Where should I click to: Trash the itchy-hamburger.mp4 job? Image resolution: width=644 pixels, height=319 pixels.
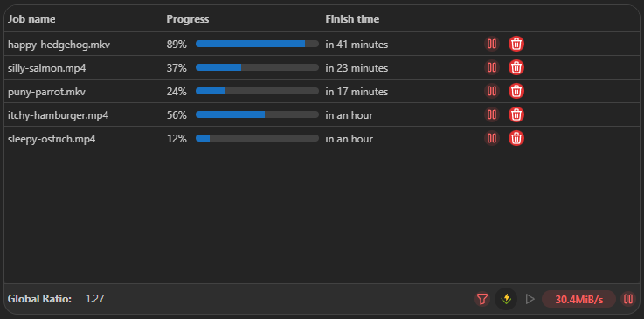[x=516, y=114]
